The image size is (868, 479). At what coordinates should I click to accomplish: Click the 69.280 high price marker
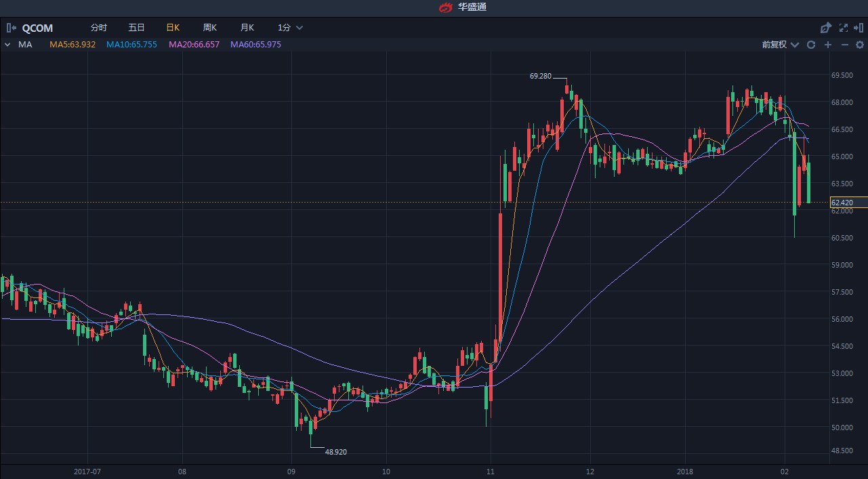(541, 77)
